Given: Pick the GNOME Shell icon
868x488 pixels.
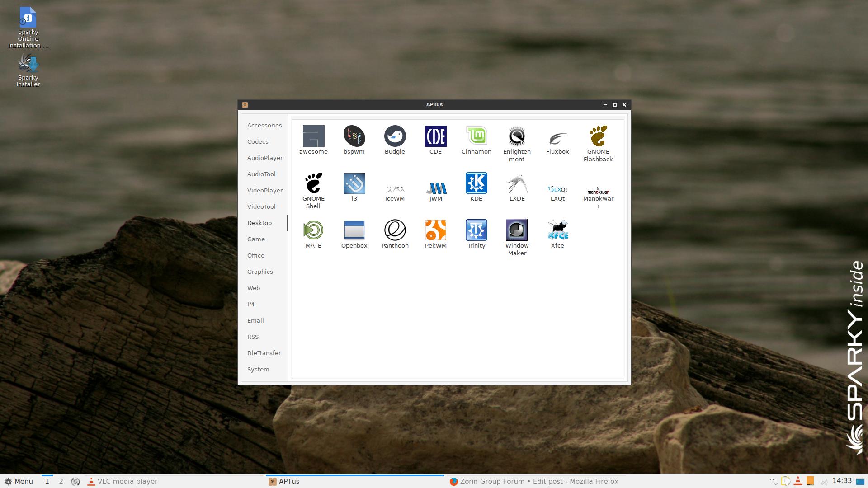Looking at the screenshot, I should [x=313, y=183].
